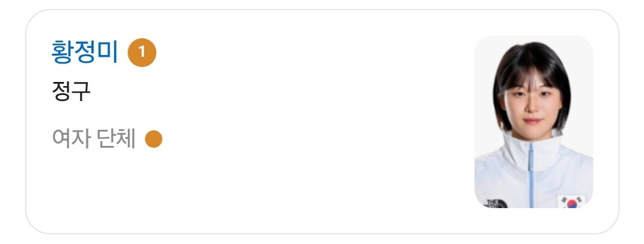This screenshot has height=244, width=644.
Task: View the athlete portrait photo
Action: (534, 122)
